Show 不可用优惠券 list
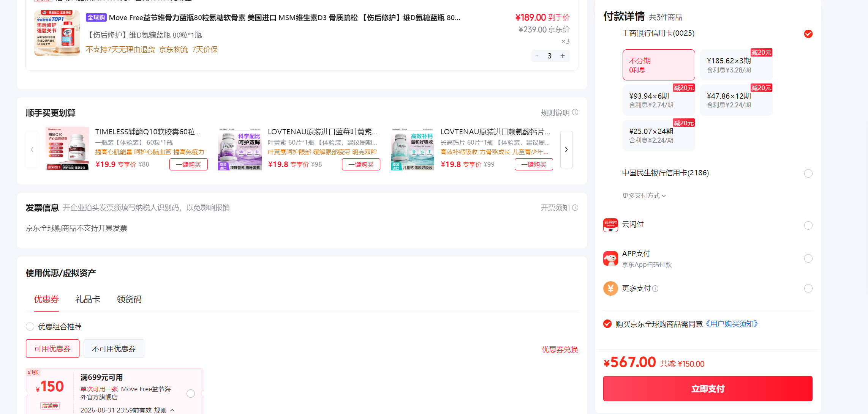The width and height of the screenshot is (868, 414). tap(114, 348)
